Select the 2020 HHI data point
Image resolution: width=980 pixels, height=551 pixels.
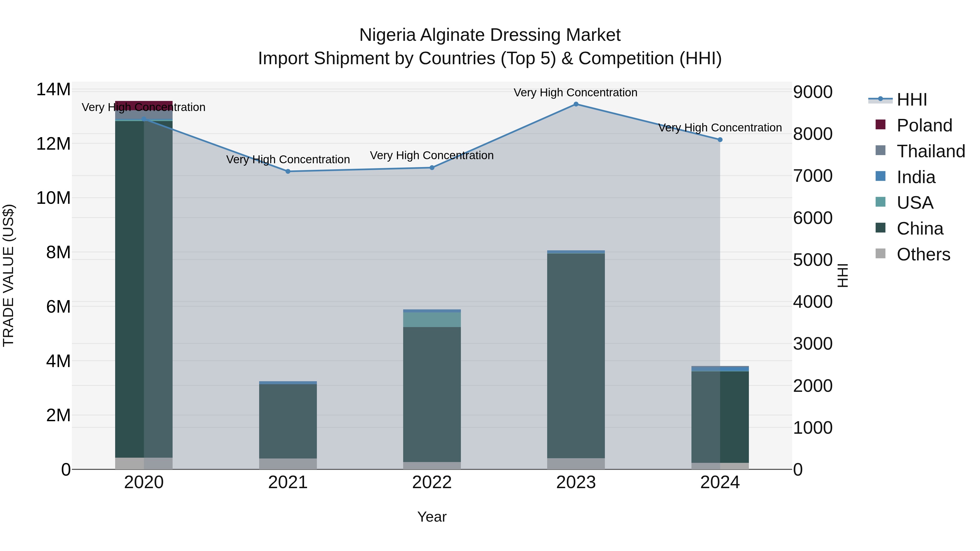coord(144,119)
